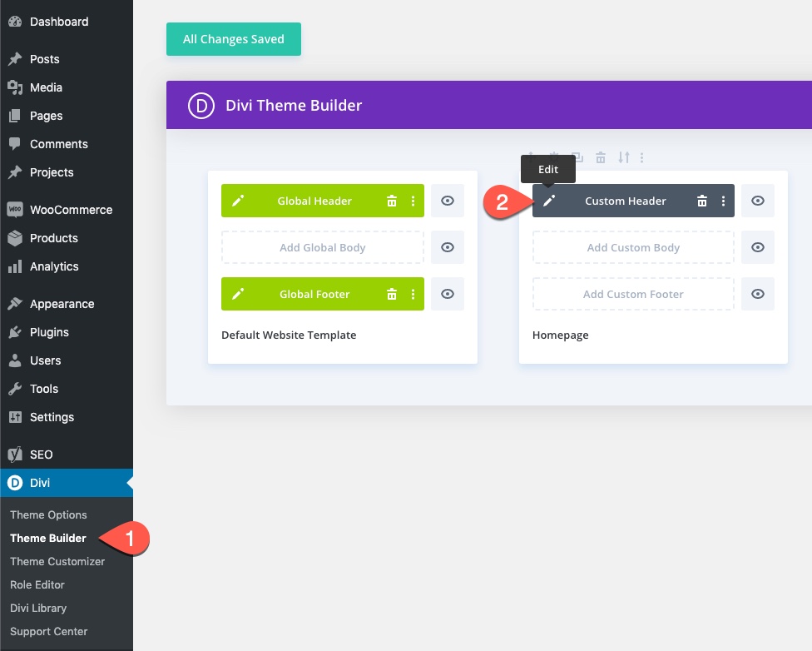The height and width of the screenshot is (651, 812).
Task: Select Theme Customizer in the sidebar
Action: click(57, 561)
